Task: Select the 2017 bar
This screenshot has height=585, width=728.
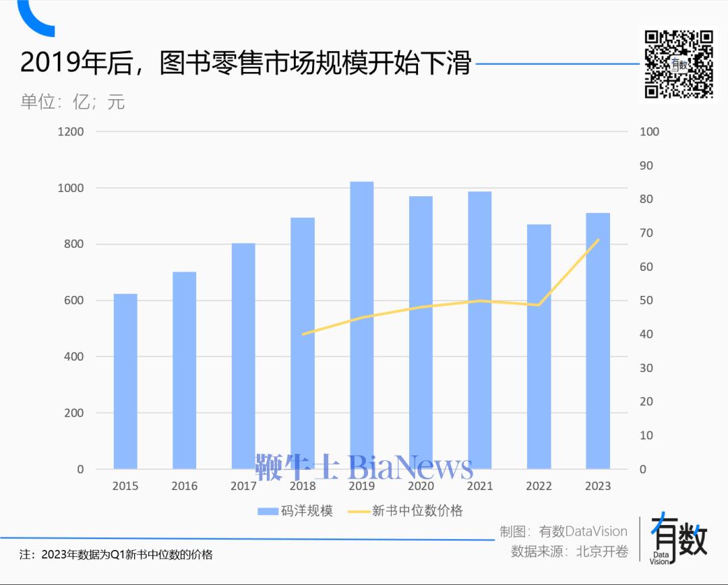Action: [x=243, y=356]
